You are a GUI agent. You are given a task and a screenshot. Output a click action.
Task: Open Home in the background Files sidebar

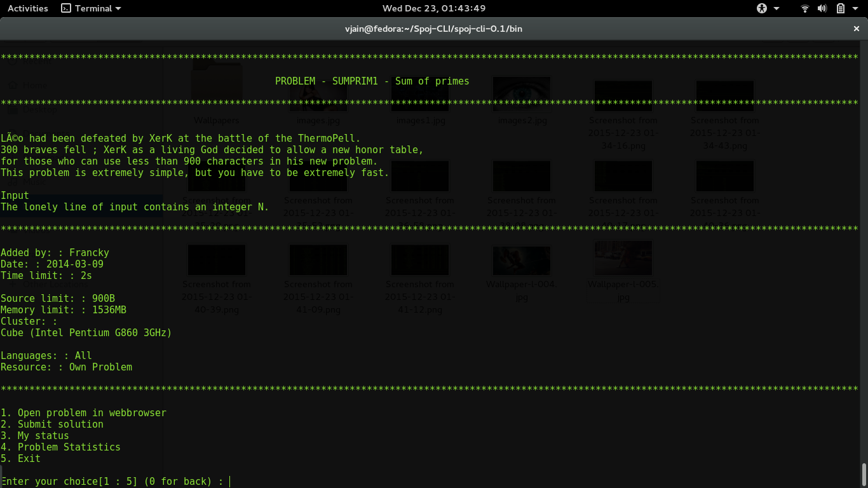(x=36, y=85)
